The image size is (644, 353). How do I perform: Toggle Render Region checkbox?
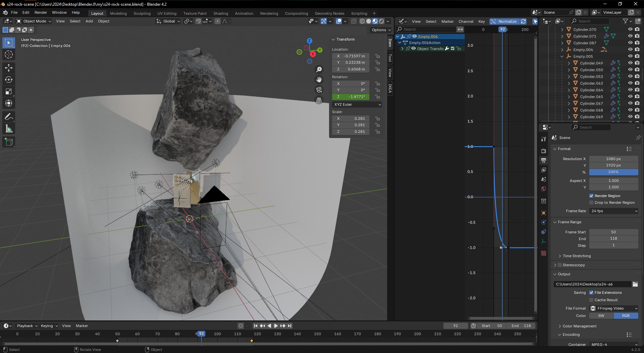(x=591, y=196)
